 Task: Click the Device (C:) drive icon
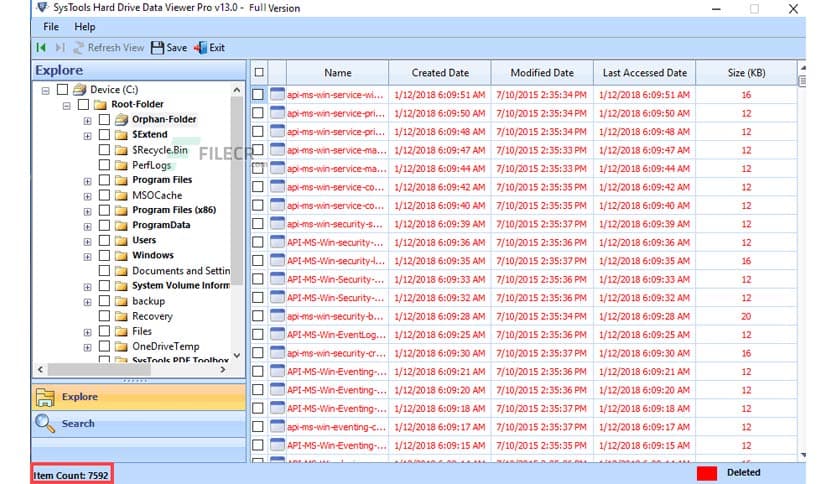(80, 90)
